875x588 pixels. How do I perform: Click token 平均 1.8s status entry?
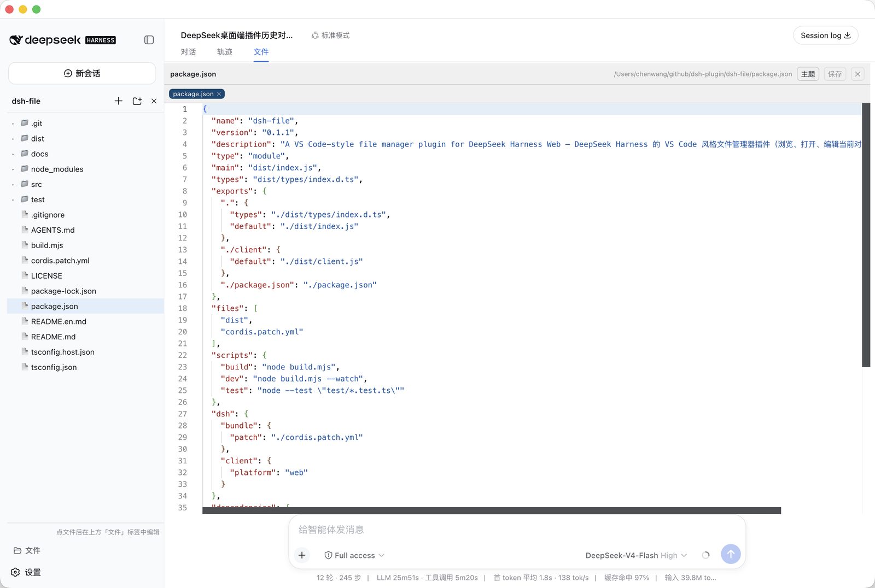[541, 578]
